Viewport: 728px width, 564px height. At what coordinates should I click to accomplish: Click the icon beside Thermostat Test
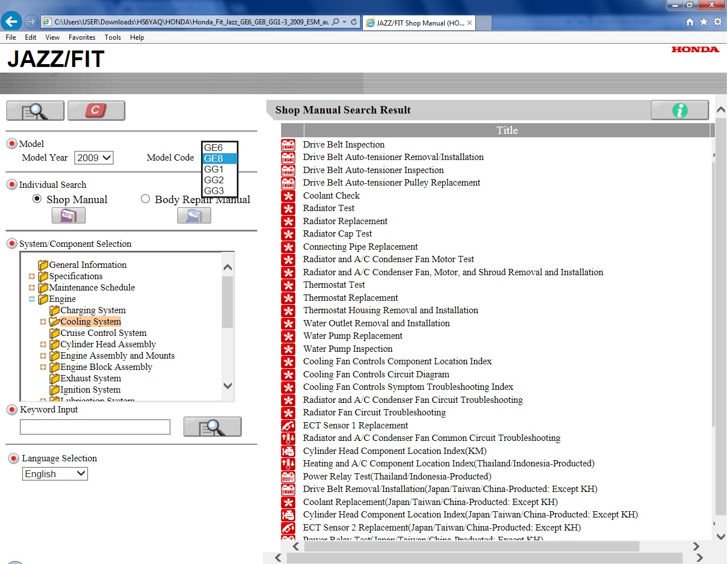tap(288, 285)
